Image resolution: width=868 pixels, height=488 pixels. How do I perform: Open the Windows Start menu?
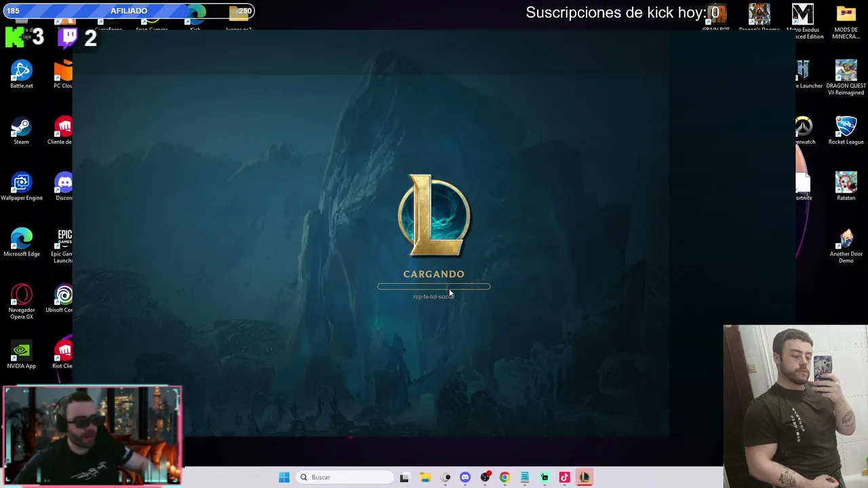284,477
